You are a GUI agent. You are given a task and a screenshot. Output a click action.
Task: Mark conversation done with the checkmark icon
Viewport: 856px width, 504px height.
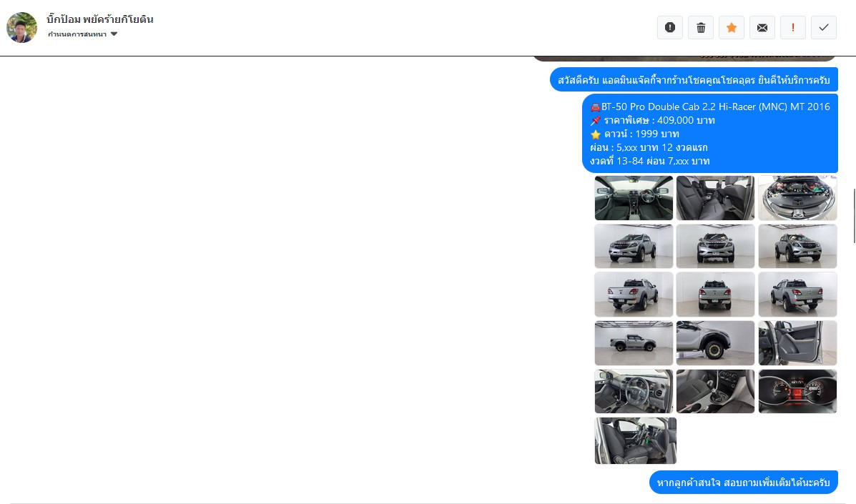[824, 27]
